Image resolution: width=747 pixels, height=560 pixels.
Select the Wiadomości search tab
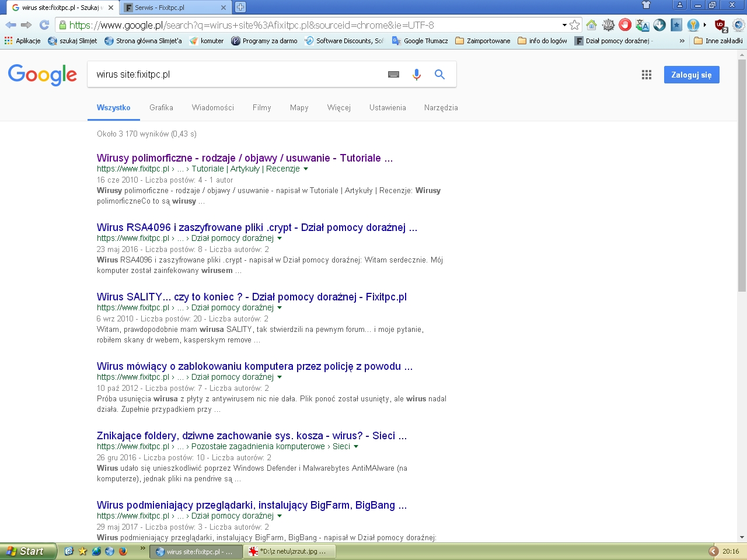[x=213, y=107]
